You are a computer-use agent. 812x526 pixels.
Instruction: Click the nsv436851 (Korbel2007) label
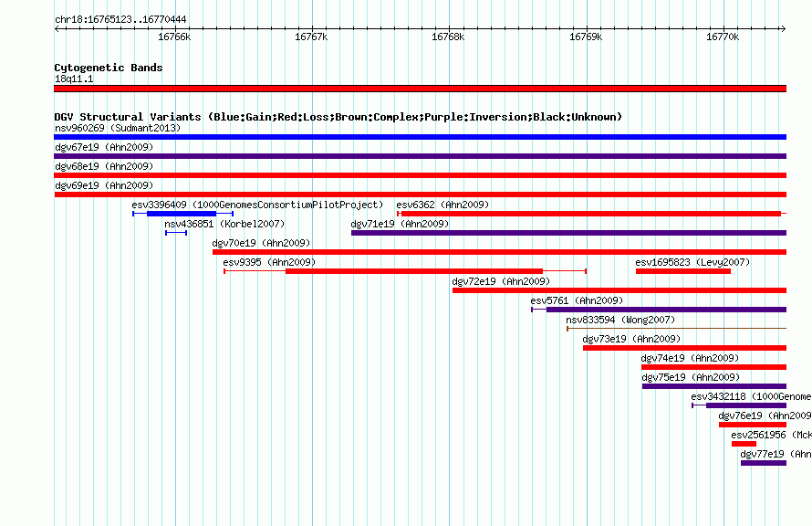[x=224, y=224]
